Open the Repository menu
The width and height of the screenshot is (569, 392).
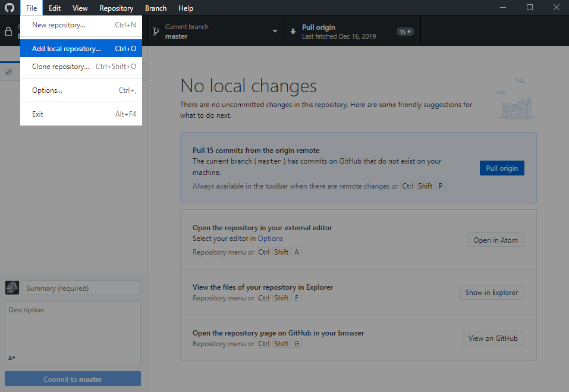[116, 8]
